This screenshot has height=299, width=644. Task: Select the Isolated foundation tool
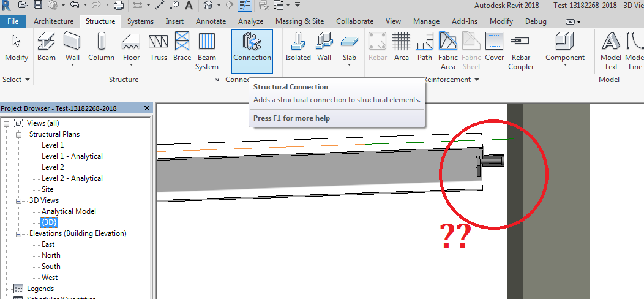tap(298, 47)
